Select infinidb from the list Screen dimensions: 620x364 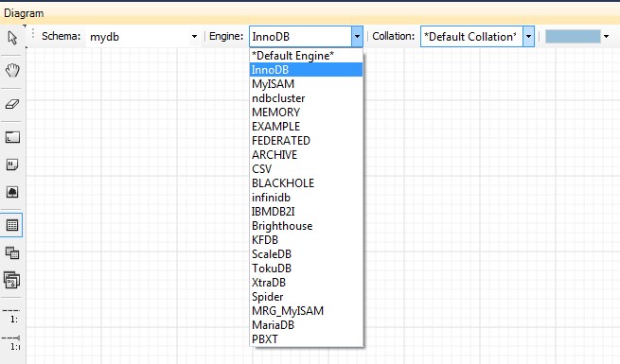[307, 198]
